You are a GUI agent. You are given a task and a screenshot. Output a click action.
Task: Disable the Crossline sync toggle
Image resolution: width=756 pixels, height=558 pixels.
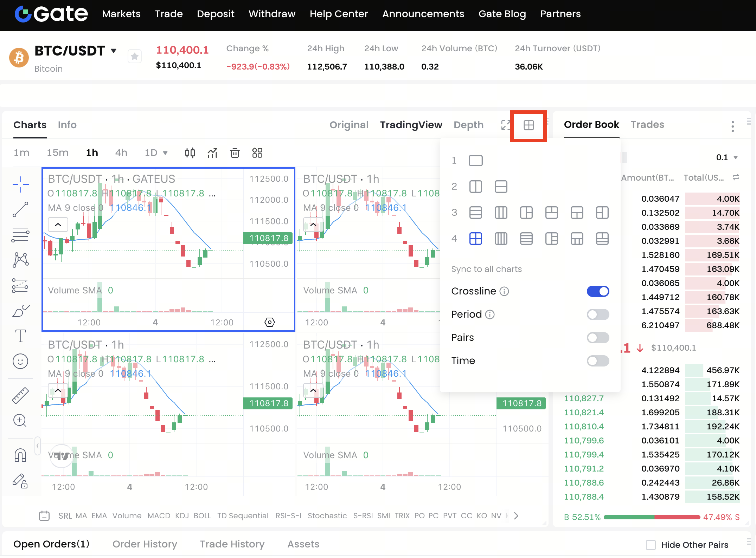pos(598,291)
